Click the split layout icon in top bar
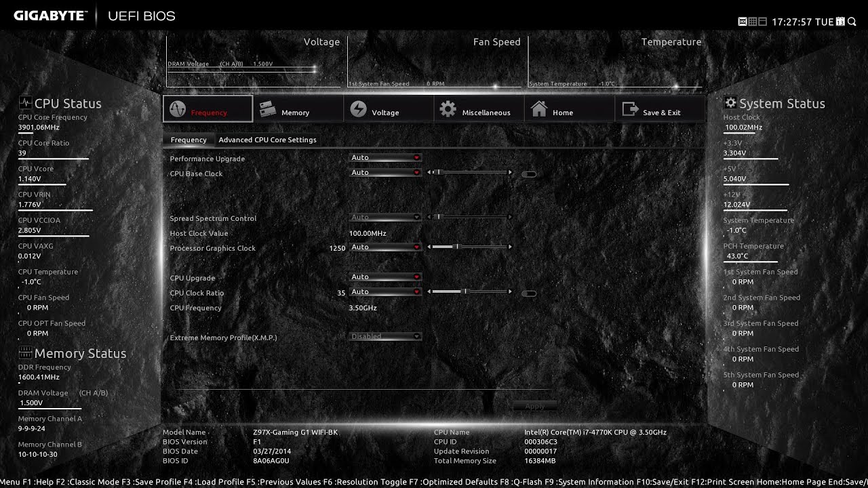The width and height of the screenshot is (868, 488). (x=762, y=22)
